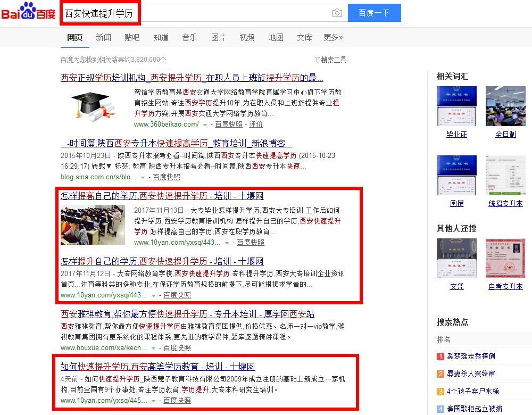
Task: Open 百度快照 for houxue result
Action: (x=177, y=348)
